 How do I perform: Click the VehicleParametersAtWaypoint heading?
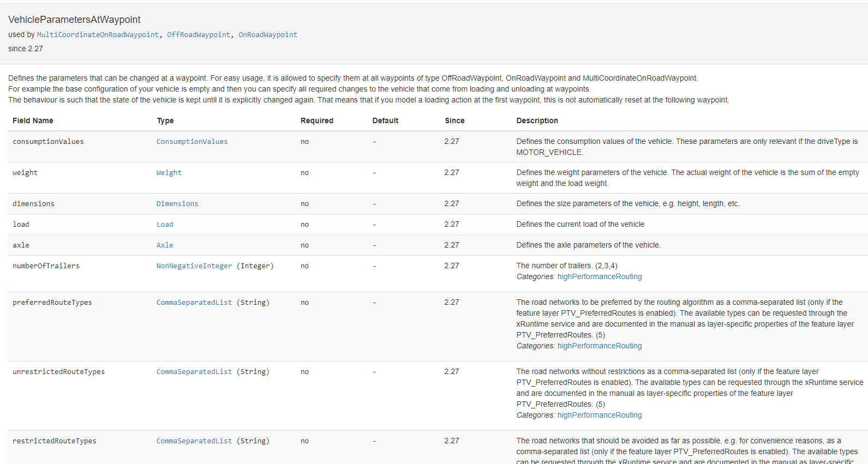coord(74,20)
